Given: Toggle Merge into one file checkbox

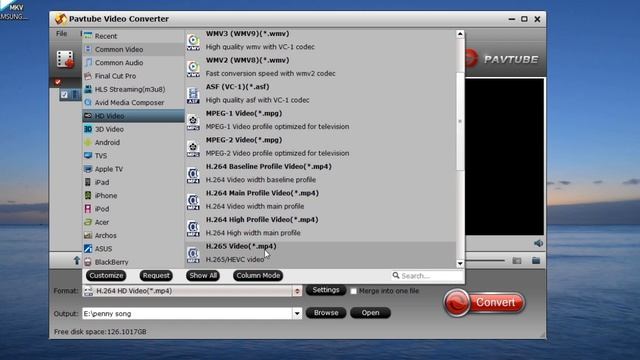Looking at the screenshot, I should (x=353, y=291).
